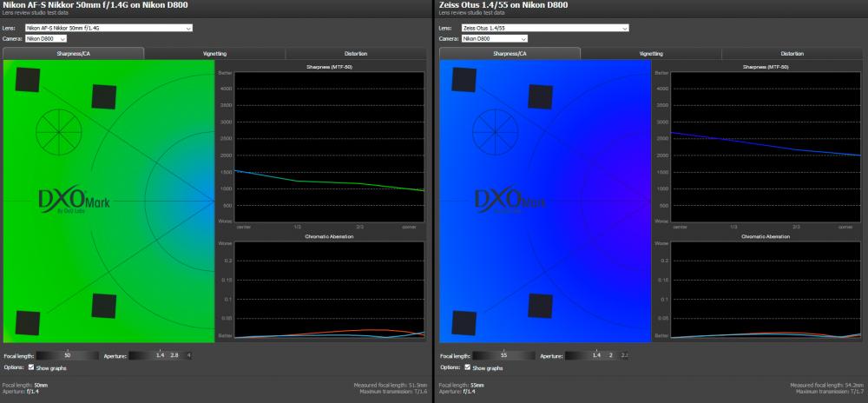Select Sharpness/CA tab in Zeiss panel
The height and width of the screenshot is (403, 868).
(510, 54)
